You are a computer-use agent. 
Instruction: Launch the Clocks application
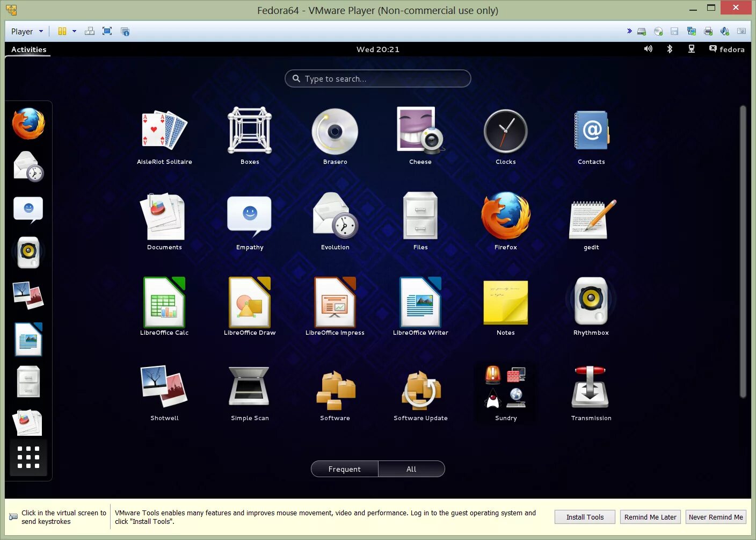coord(506,137)
